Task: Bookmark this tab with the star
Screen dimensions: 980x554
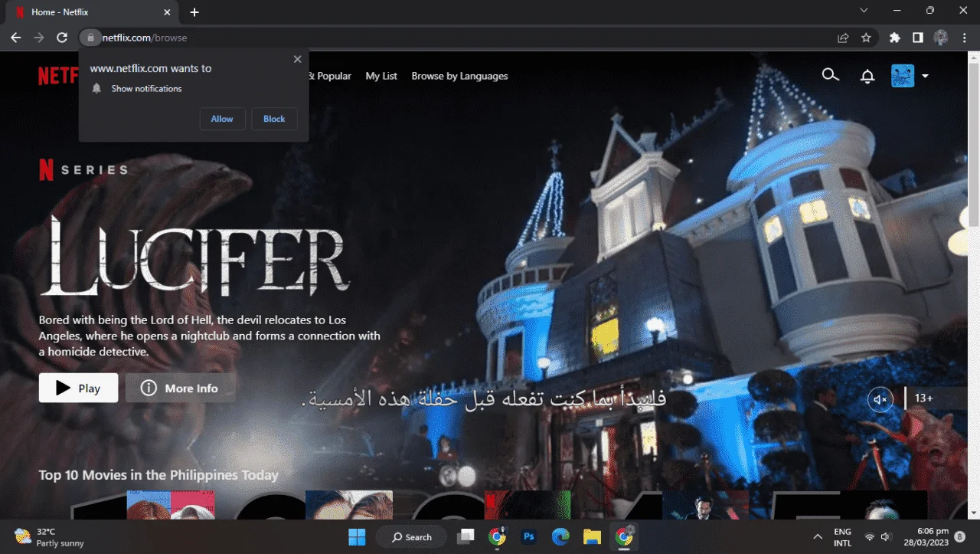Action: (866, 37)
